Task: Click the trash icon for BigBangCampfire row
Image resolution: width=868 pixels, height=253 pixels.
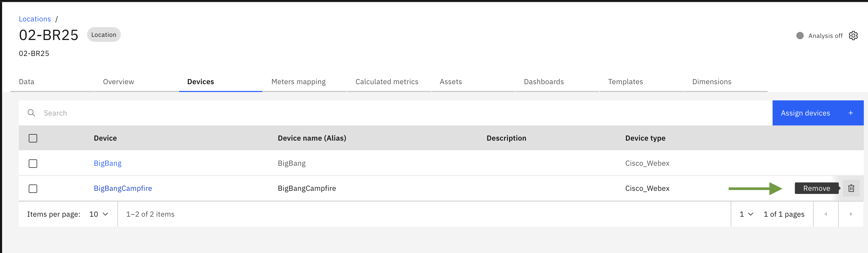Action: point(851,188)
